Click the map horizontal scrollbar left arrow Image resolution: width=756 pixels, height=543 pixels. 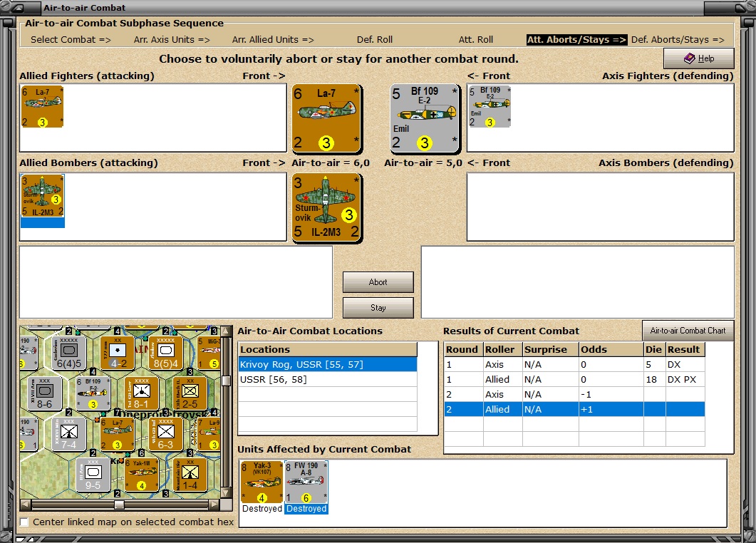click(26, 505)
